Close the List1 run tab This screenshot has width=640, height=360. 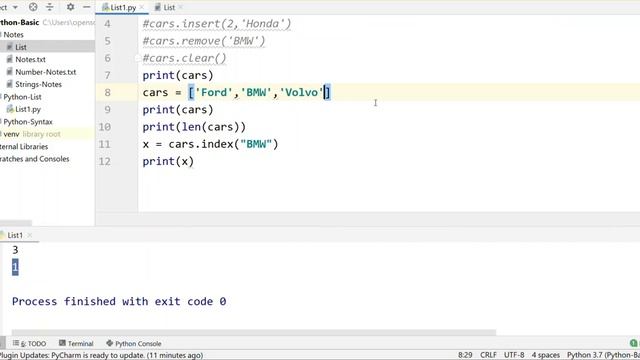(29, 235)
